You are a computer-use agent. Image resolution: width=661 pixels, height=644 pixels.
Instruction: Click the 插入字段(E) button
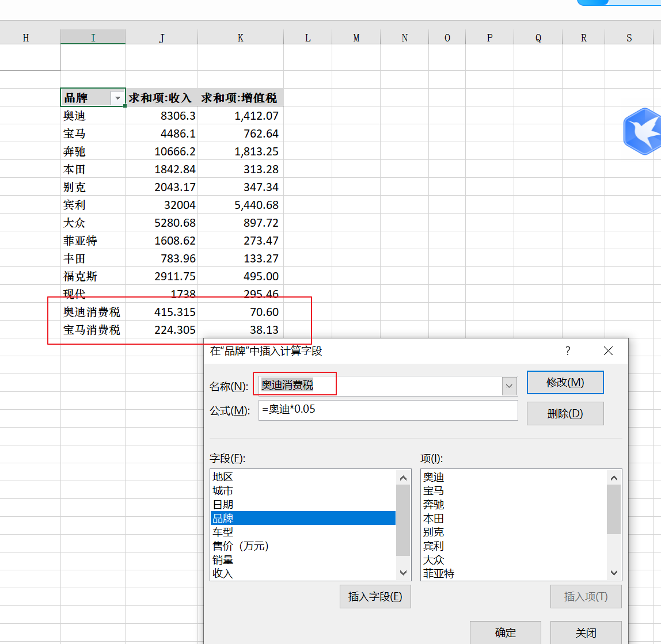(375, 596)
